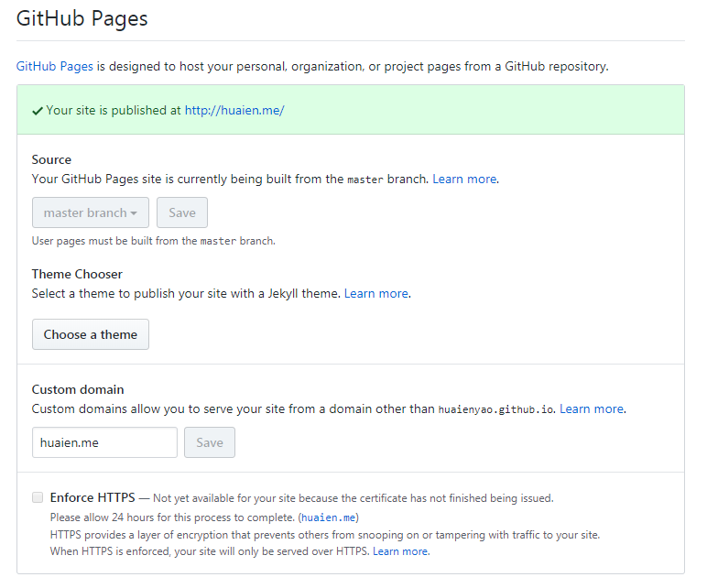Click Save button beside custom domain field
The height and width of the screenshot is (588, 707).
pos(210,442)
